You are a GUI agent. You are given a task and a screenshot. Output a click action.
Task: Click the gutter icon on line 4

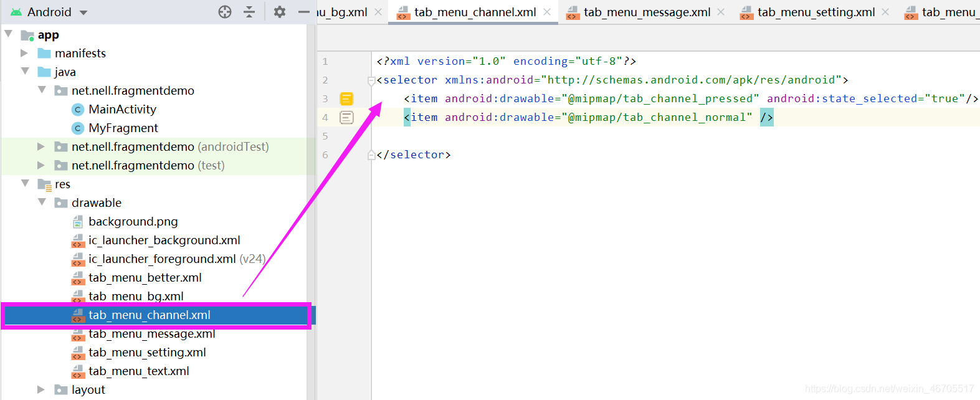pos(346,117)
